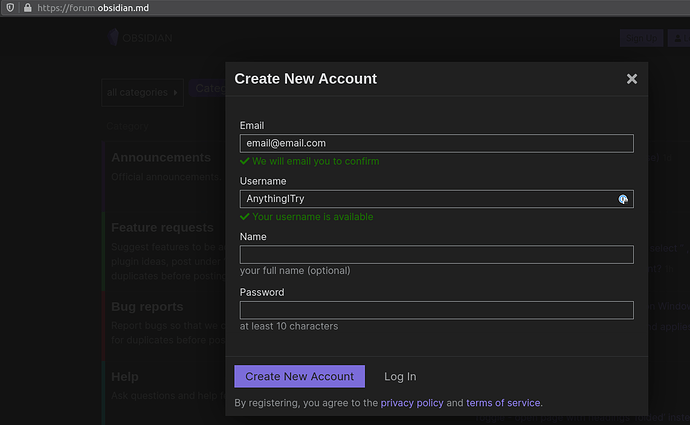Focus the Username input field
The width and height of the screenshot is (690, 425).
[437, 199]
